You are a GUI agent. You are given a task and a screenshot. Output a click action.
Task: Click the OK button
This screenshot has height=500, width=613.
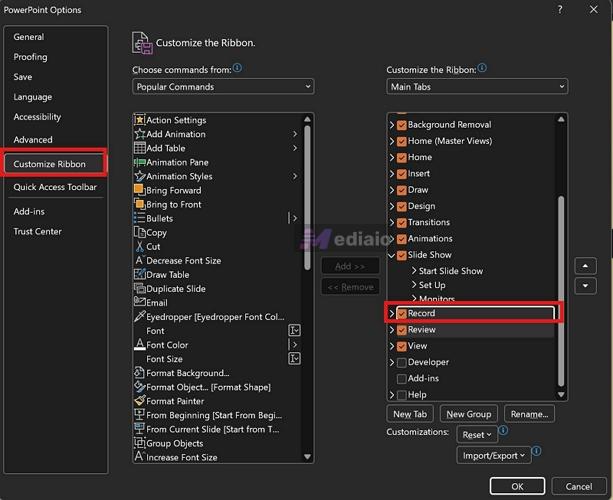[517, 486]
